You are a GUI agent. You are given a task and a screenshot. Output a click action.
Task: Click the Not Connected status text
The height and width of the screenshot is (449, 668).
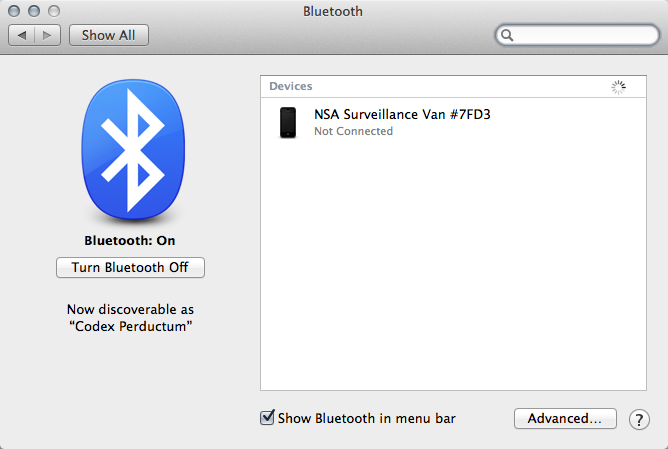point(353,131)
